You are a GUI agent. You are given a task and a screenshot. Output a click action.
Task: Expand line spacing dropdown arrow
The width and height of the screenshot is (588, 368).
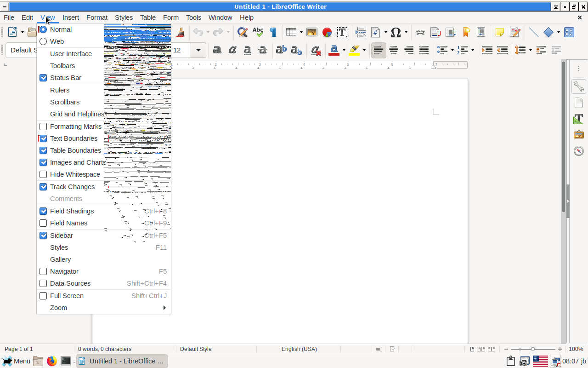coord(531,50)
